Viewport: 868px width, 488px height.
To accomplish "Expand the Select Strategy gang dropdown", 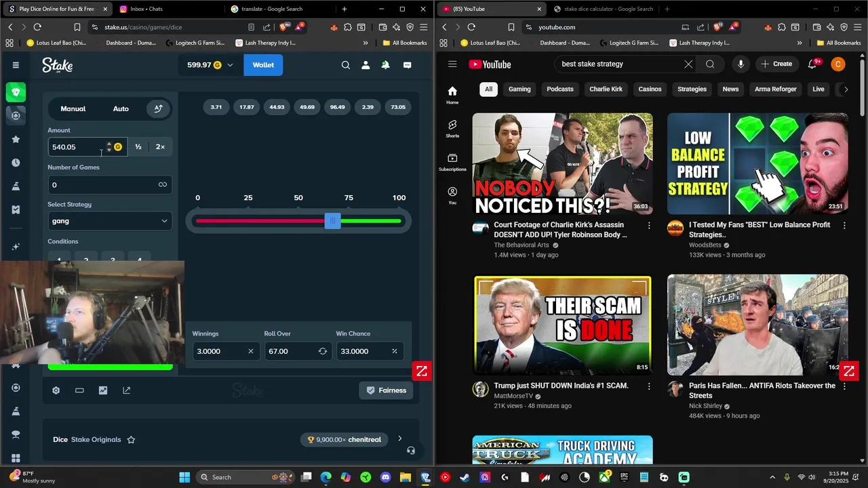I will [110, 221].
